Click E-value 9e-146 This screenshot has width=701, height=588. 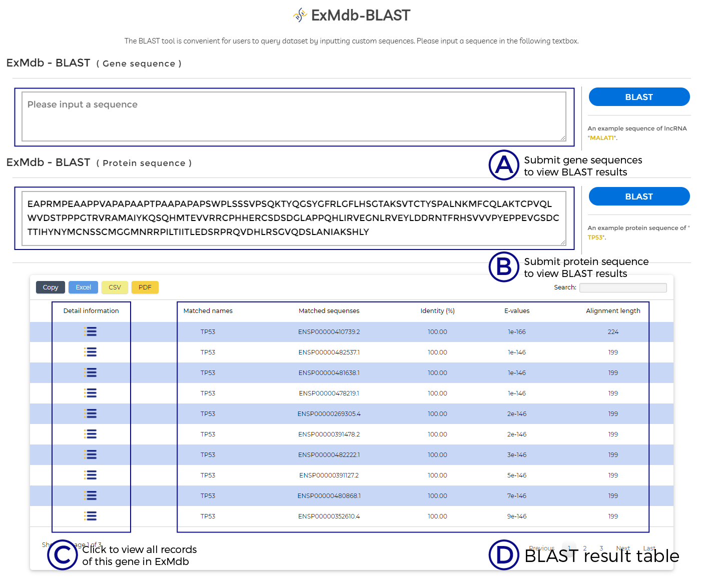pos(517,516)
